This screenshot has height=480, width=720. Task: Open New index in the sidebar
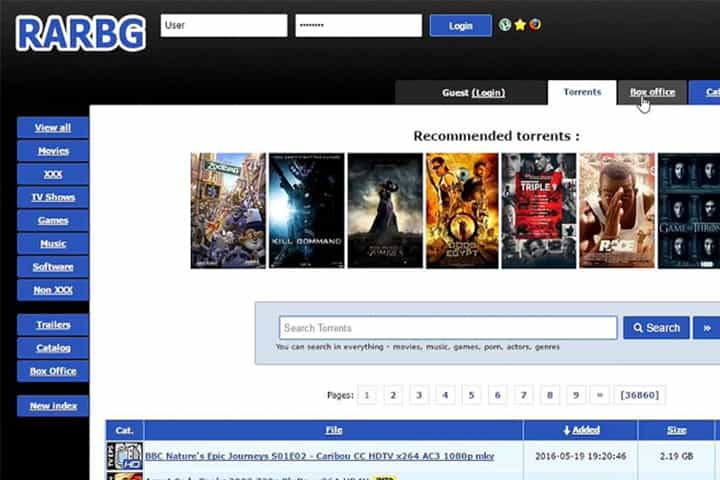click(x=53, y=406)
